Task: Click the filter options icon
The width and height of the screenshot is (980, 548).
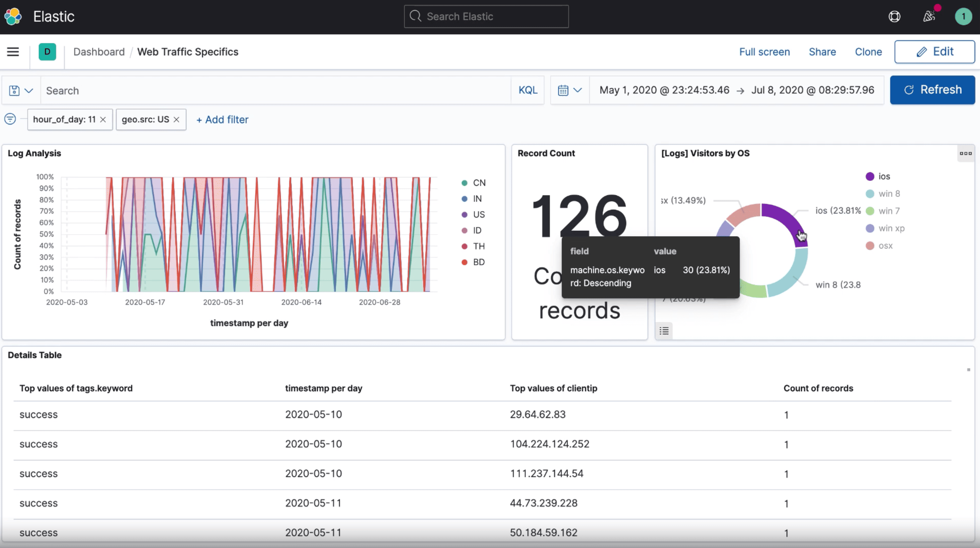Action: click(x=10, y=119)
